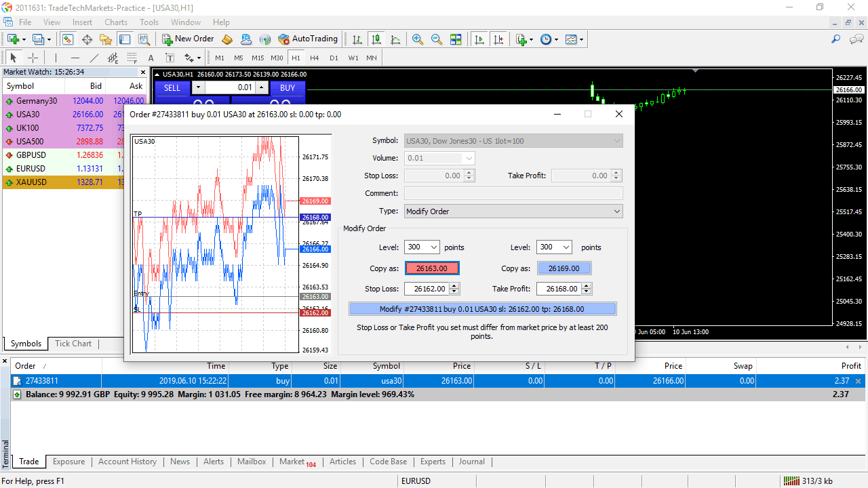868x488 pixels.
Task: Expand the Type dropdown showing Modify Order
Action: pos(513,211)
